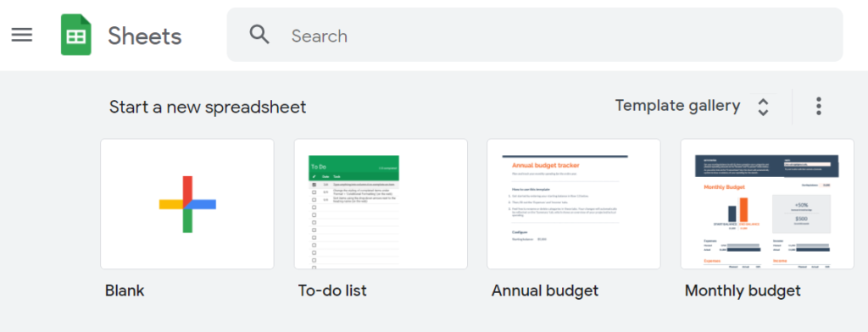
Task: Click 'Start a new spreadsheet' heading
Action: click(x=208, y=107)
